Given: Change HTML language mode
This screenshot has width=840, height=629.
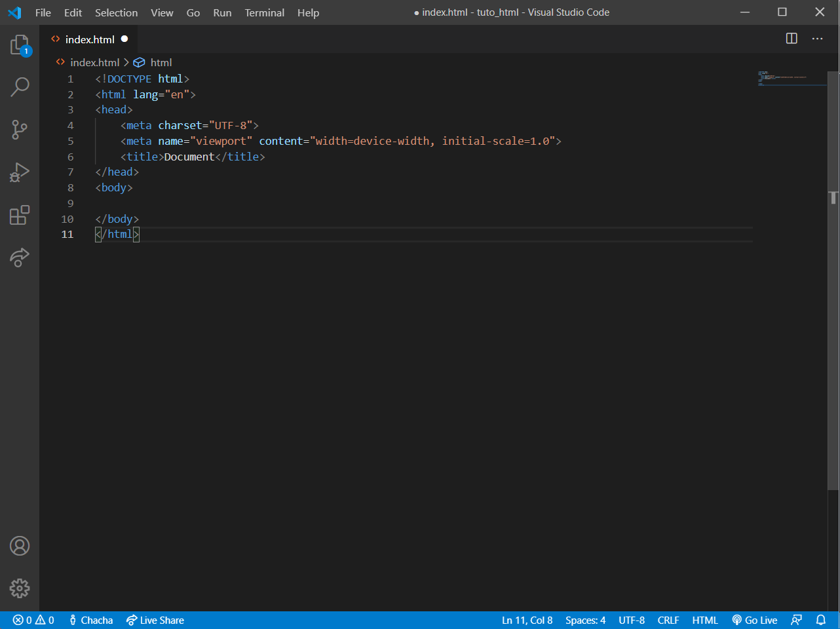Looking at the screenshot, I should [705, 620].
